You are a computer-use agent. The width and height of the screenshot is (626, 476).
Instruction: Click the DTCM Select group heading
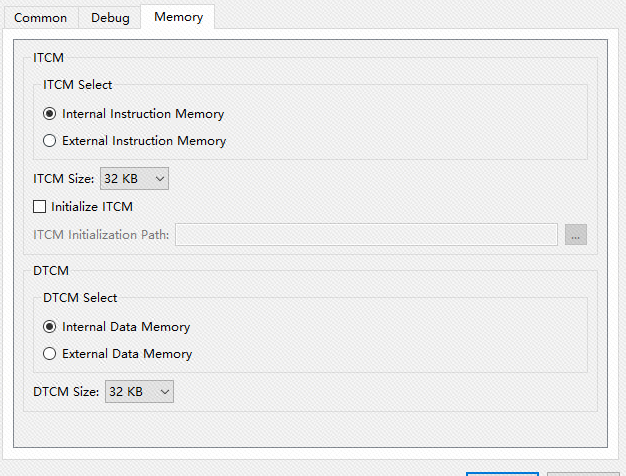80,298
